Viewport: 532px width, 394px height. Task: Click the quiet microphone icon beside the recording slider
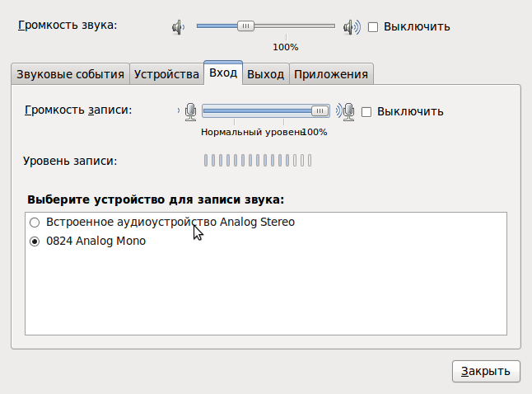(190, 111)
